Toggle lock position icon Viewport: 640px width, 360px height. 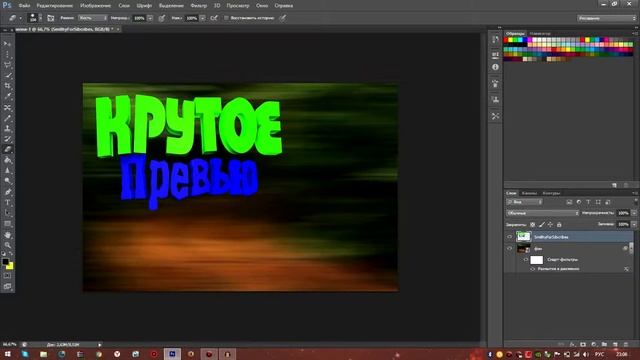pyautogui.click(x=550, y=224)
